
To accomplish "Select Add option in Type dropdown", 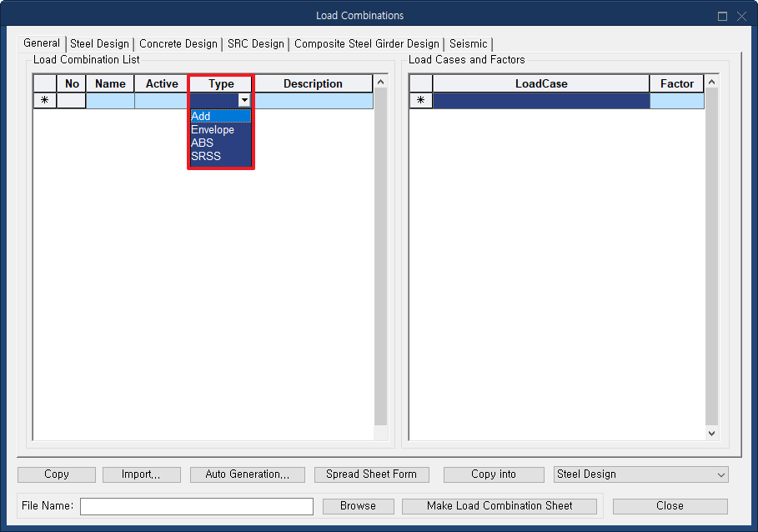I will pos(201,117).
